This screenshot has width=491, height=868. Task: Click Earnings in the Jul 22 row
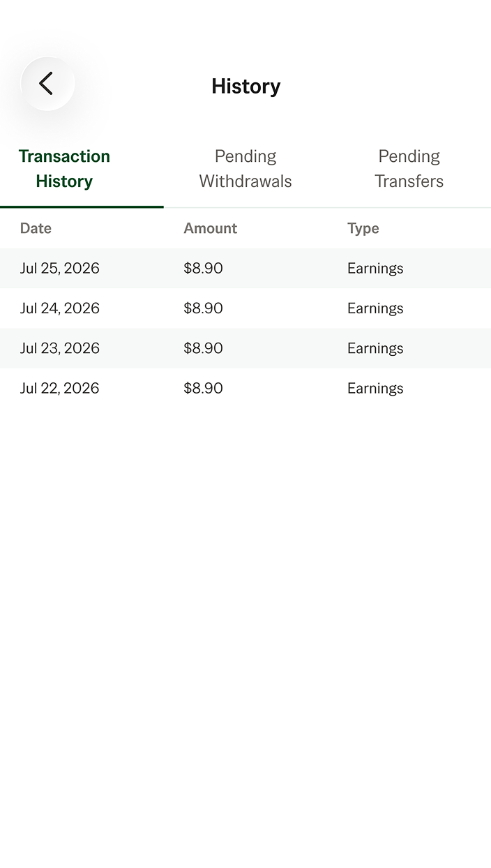(375, 389)
